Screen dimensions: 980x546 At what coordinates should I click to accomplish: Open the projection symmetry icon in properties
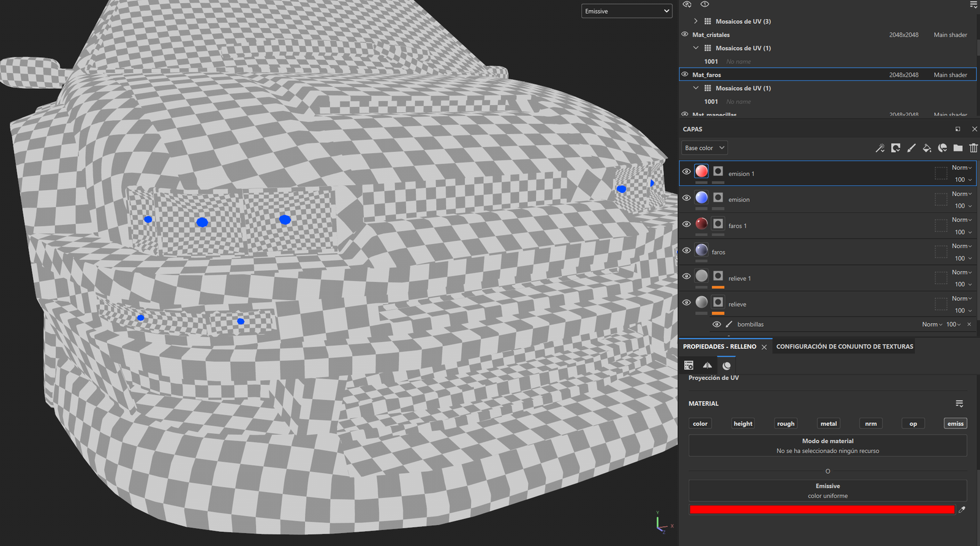(x=707, y=365)
